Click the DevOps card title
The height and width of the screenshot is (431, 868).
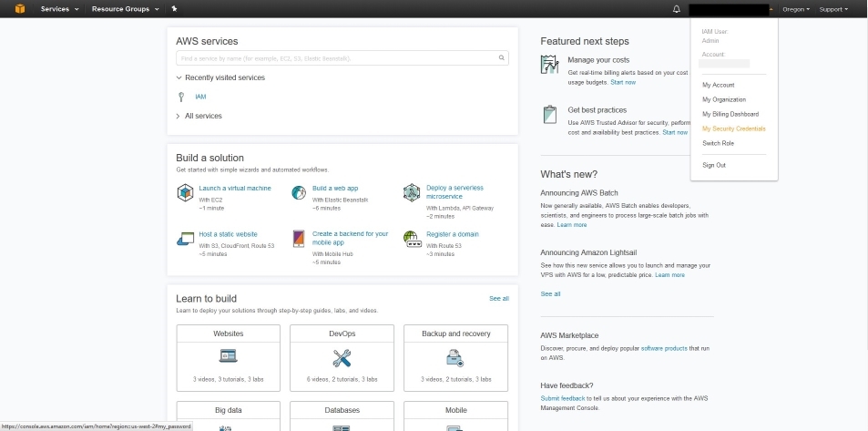coord(342,334)
